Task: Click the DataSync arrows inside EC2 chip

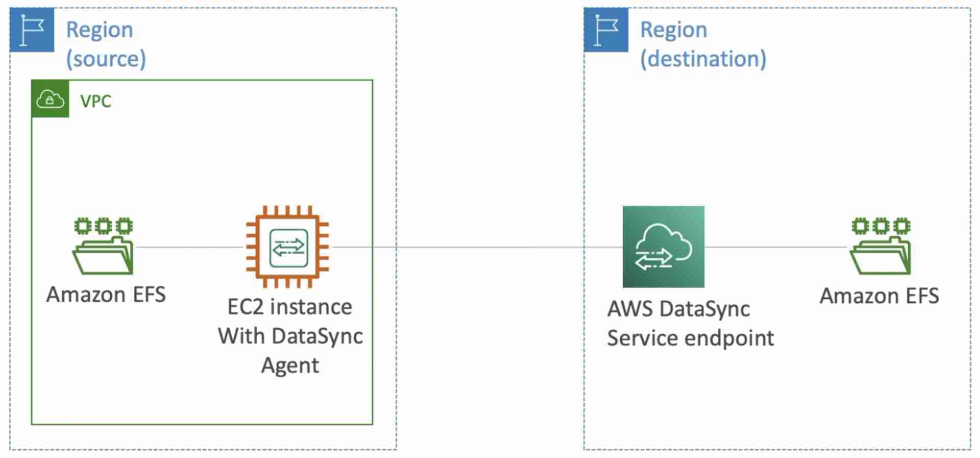Action: pyautogui.click(x=288, y=248)
